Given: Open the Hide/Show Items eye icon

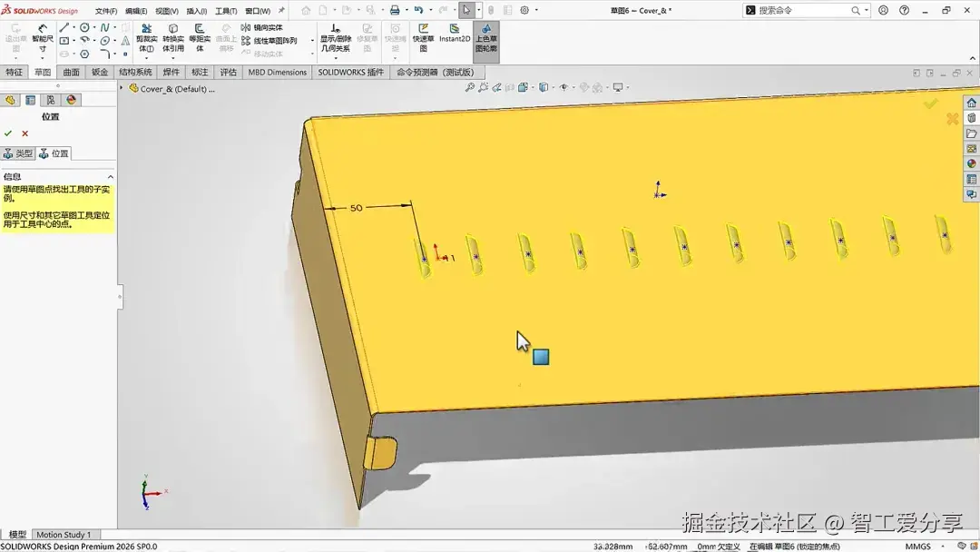Looking at the screenshot, I should [563, 87].
